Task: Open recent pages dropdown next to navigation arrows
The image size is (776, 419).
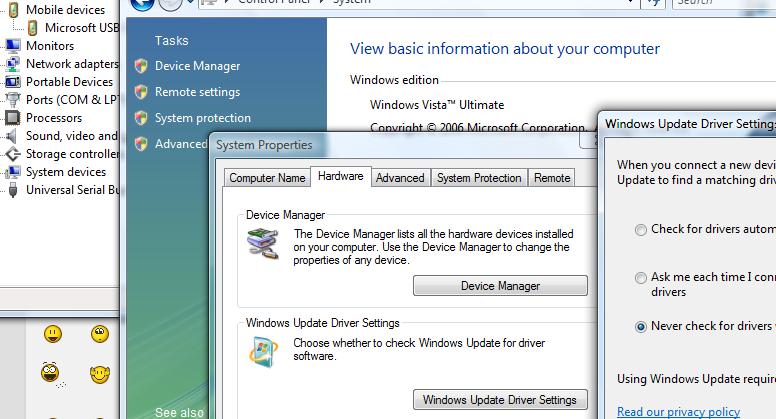Action: tap(190, 2)
